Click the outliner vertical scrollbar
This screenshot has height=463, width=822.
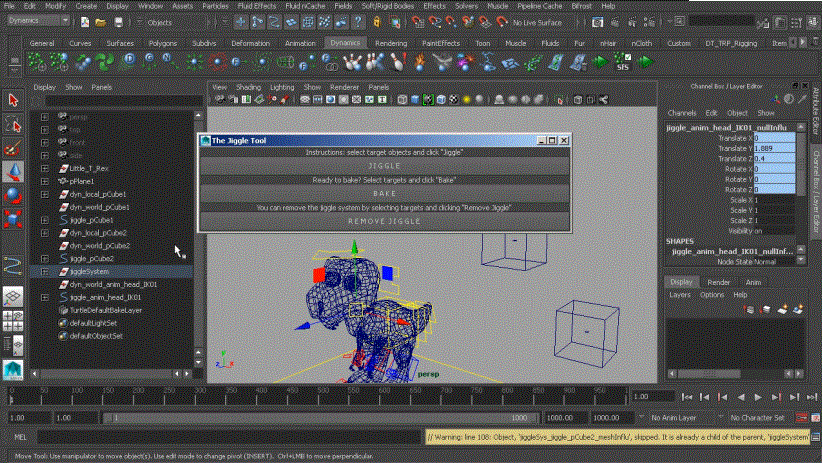[198, 233]
